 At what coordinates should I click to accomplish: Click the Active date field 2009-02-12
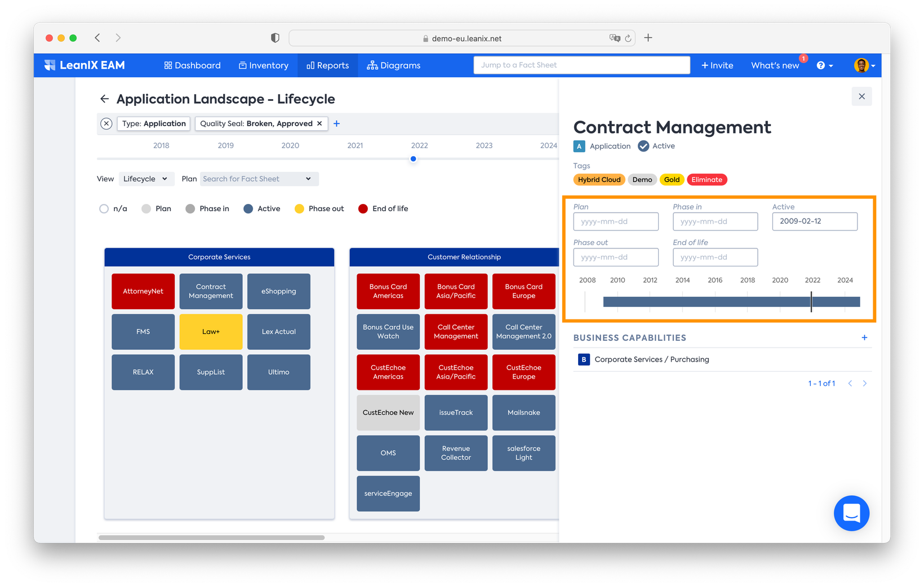coord(815,221)
